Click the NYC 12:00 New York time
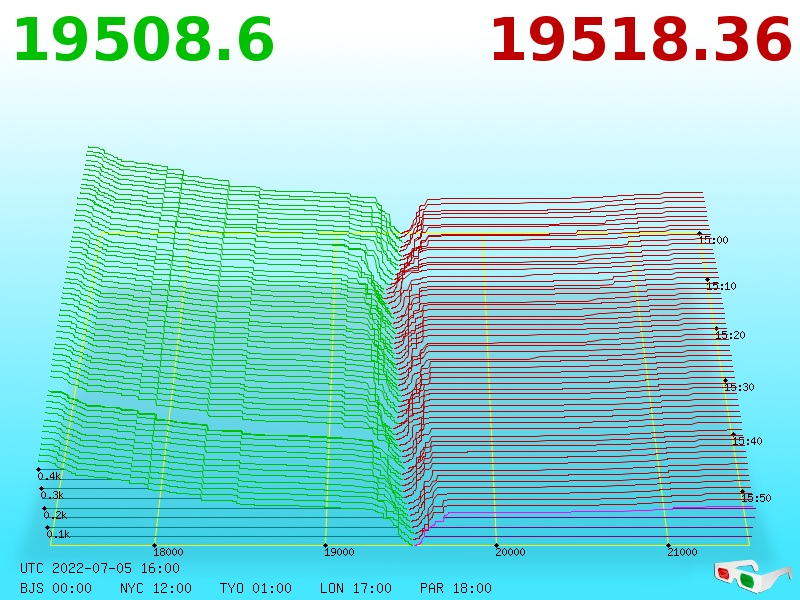800x600 pixels. click(x=156, y=588)
